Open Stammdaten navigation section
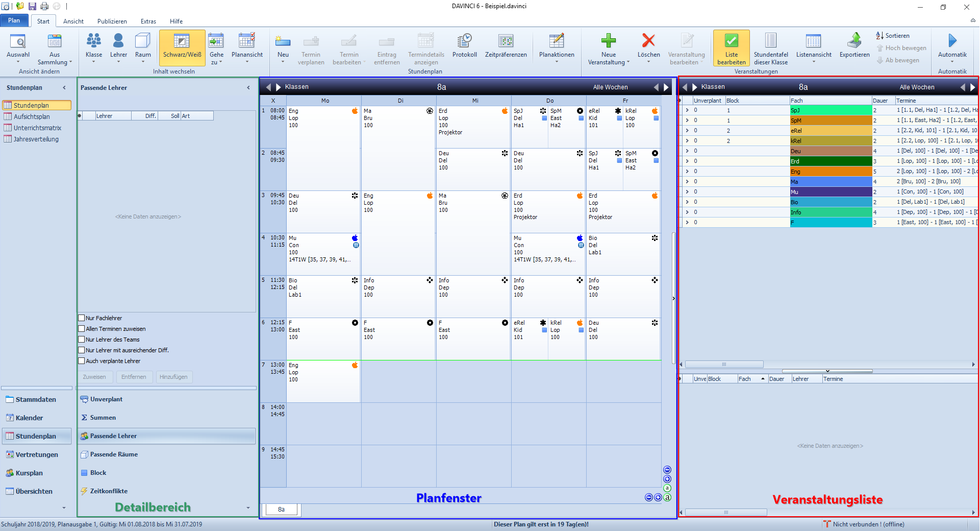This screenshot has height=531, width=980. tap(36, 400)
